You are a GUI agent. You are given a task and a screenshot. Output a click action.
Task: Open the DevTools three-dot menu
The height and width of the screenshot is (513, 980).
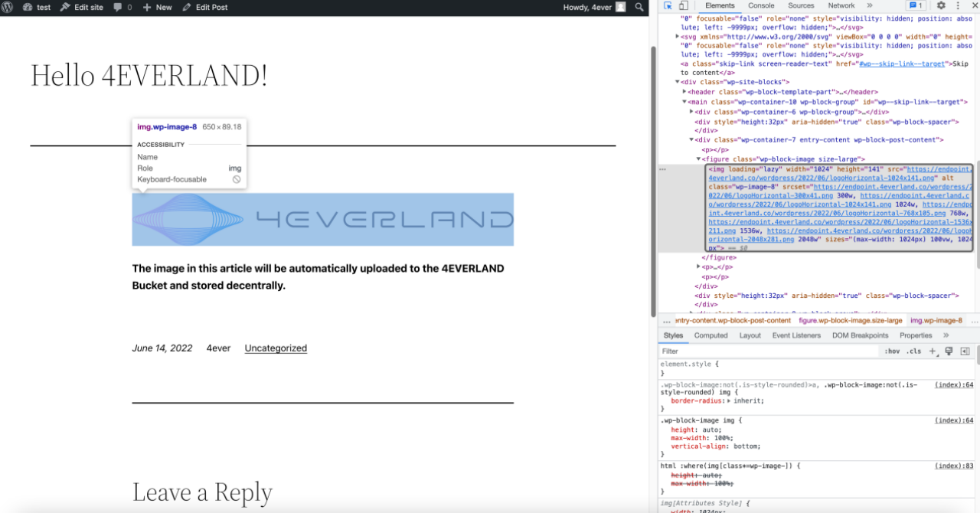(958, 6)
